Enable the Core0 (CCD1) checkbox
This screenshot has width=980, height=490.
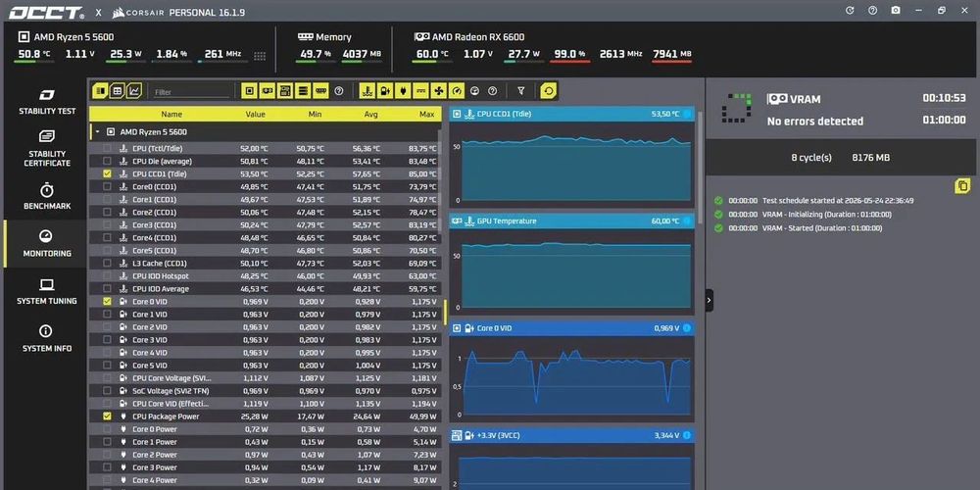pos(107,187)
